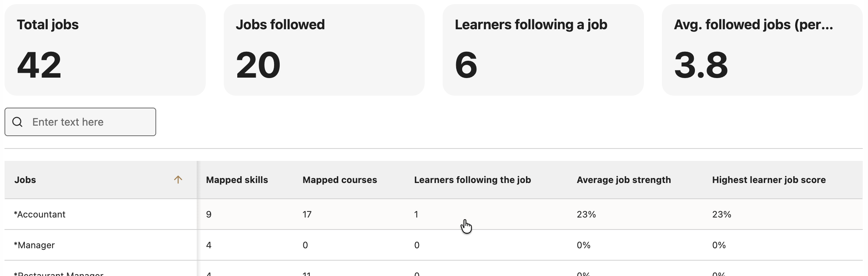This screenshot has height=276, width=868.
Task: Sort by Mapped courses column
Action: pos(340,180)
